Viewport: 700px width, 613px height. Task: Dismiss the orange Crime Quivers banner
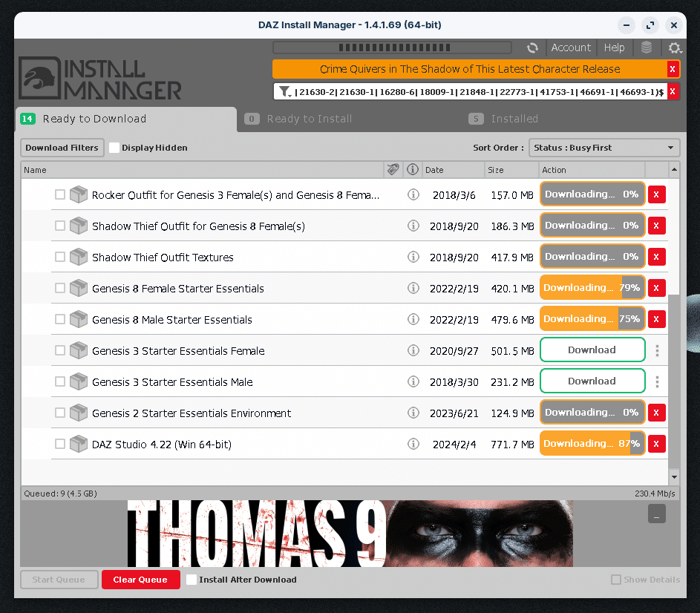673,69
